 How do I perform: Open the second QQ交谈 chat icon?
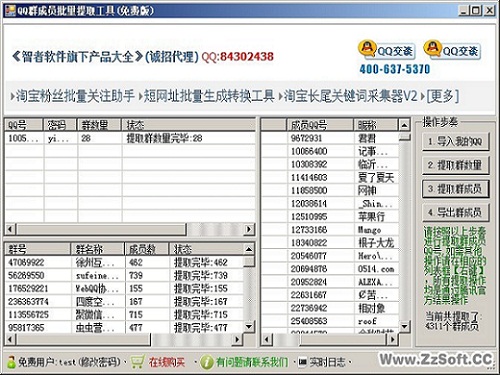(452, 50)
